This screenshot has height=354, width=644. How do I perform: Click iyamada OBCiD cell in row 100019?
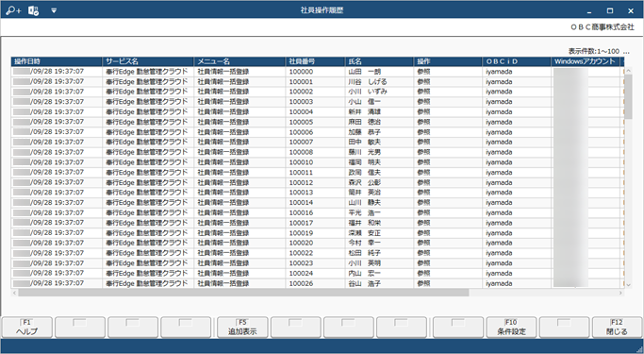pyautogui.click(x=517, y=233)
